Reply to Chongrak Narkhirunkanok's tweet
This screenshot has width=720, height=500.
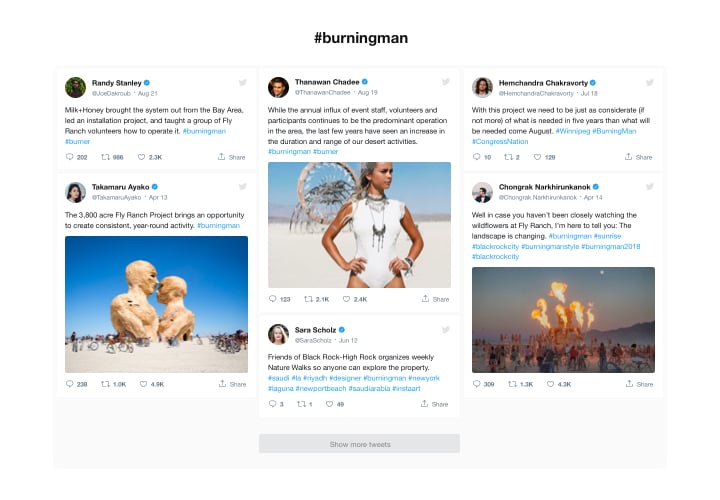[476, 384]
